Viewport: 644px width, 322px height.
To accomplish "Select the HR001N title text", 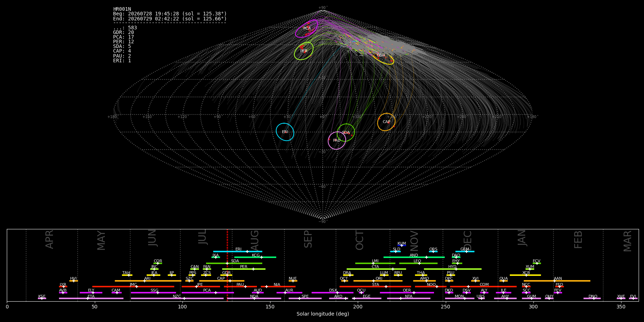I will (122, 9).
